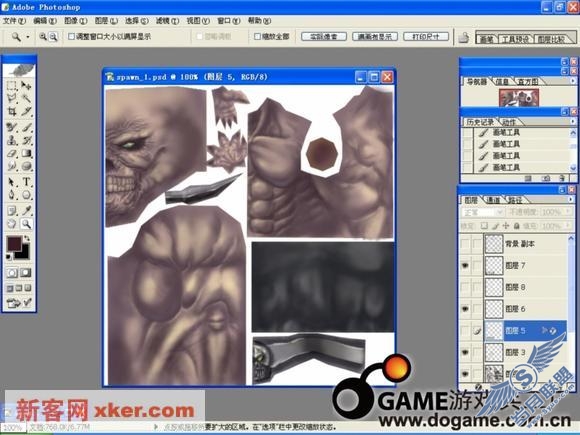Switch to the 路径 (Paths) tab
The width and height of the screenshot is (580, 435).
tap(515, 200)
